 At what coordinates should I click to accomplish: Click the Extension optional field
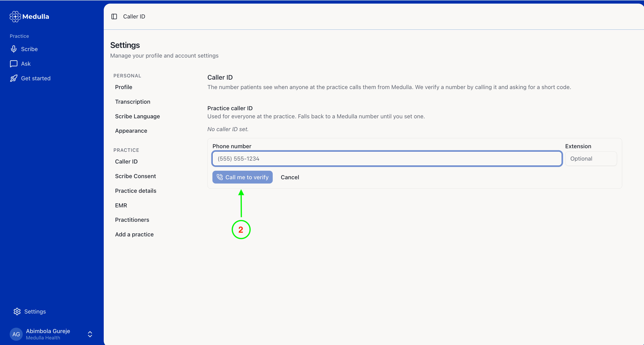tap(591, 158)
